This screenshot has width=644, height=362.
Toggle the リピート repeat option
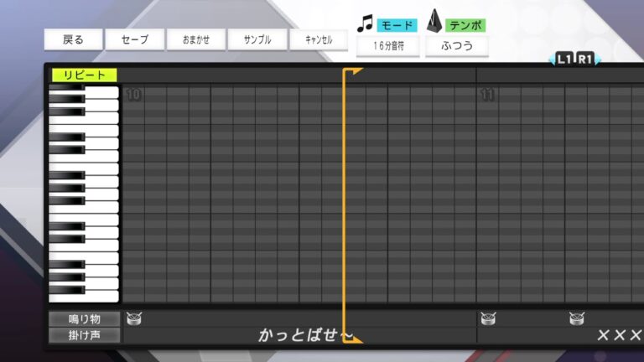(85, 75)
